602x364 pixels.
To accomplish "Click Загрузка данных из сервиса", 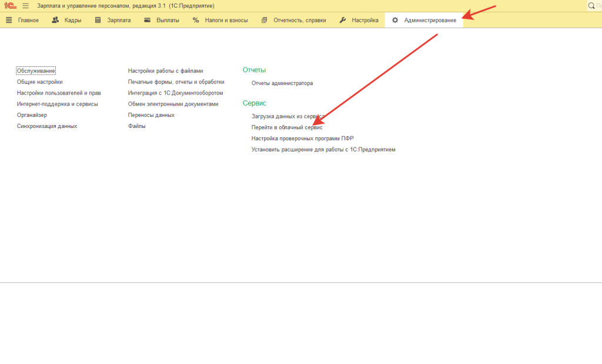I will (x=288, y=116).
